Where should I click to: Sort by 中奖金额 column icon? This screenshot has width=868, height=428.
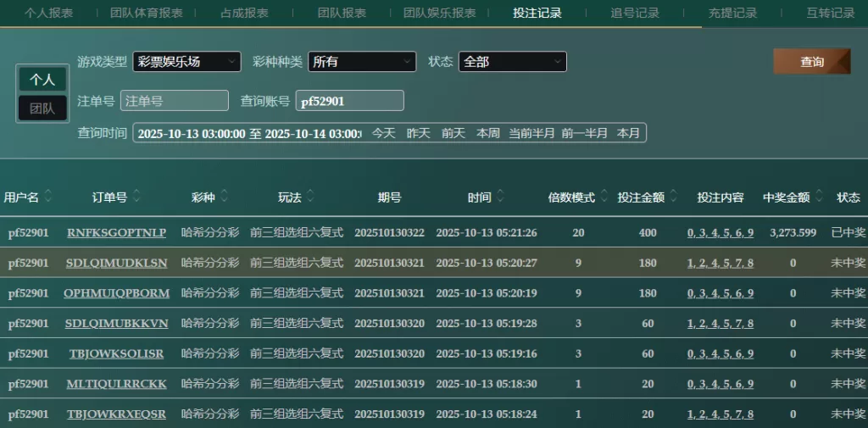point(818,197)
